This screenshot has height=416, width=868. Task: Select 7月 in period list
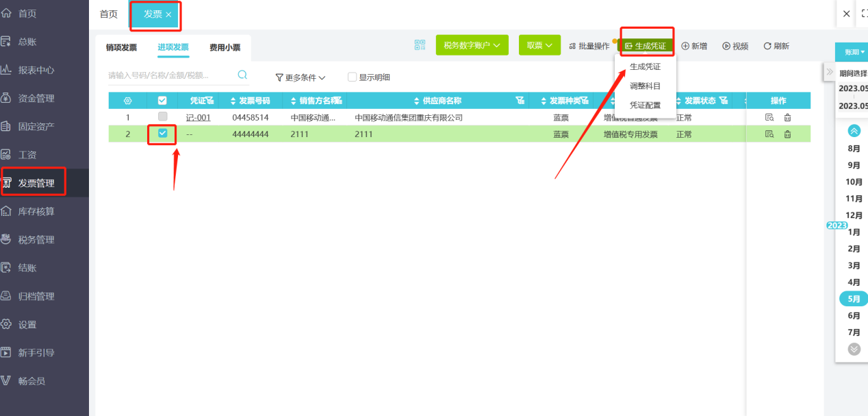click(x=854, y=332)
